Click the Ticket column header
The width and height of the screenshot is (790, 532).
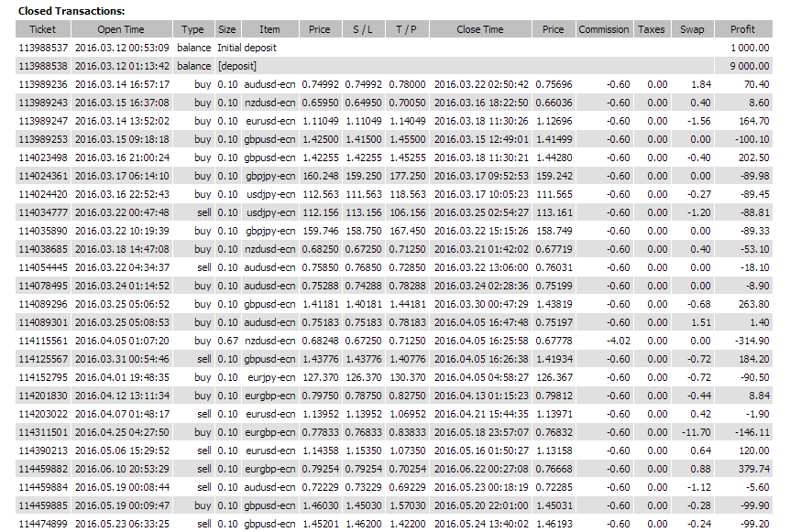tap(43, 29)
